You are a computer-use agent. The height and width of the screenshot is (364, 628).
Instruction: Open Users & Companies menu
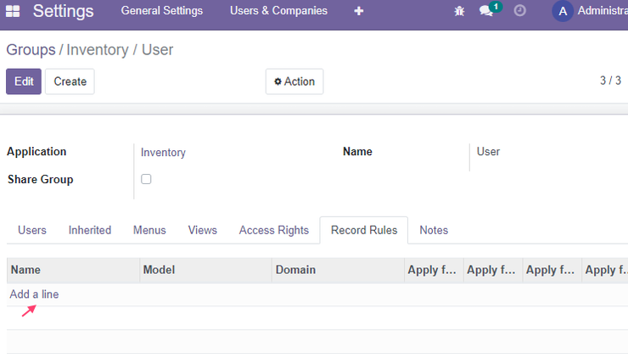(x=278, y=11)
